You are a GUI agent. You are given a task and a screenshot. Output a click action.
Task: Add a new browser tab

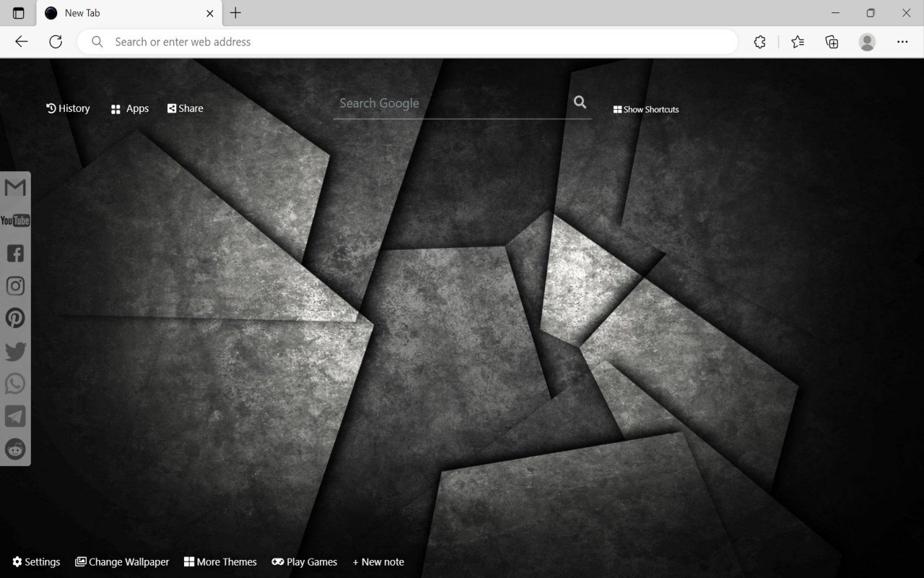coord(235,13)
